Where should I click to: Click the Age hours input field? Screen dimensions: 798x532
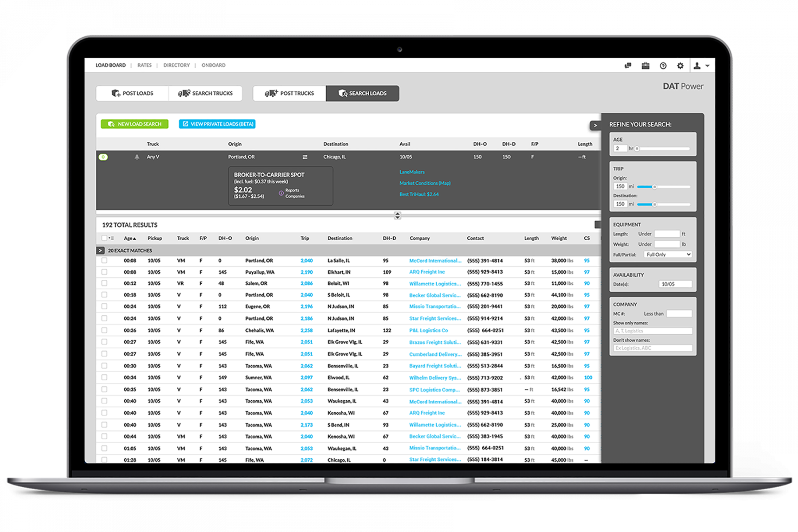pos(620,149)
